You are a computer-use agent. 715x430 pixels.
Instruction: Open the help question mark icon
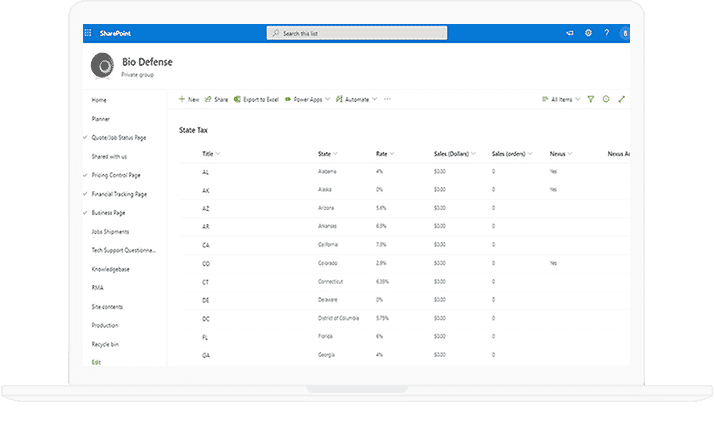pyautogui.click(x=606, y=33)
